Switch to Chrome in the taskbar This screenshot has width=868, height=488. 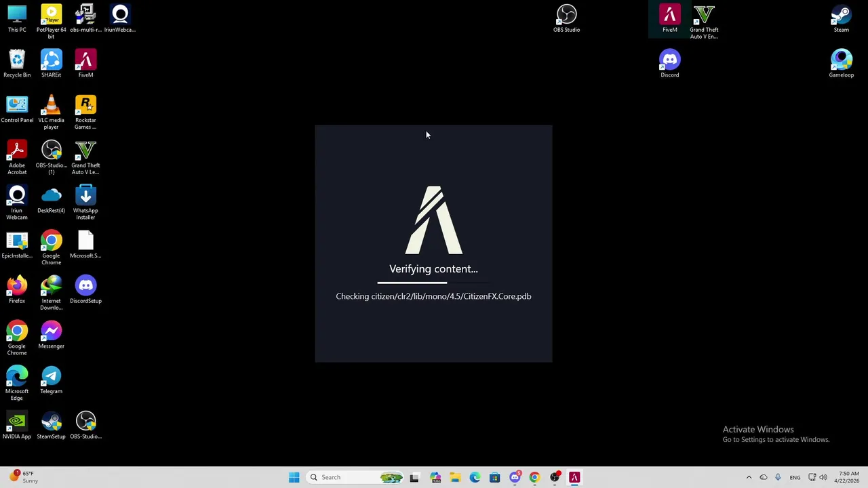(534, 477)
